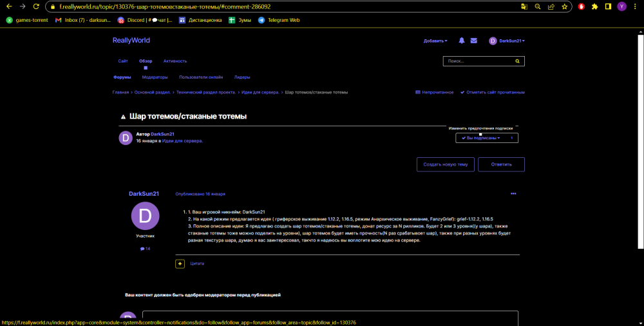Open the Google Translate page icon

524,6
